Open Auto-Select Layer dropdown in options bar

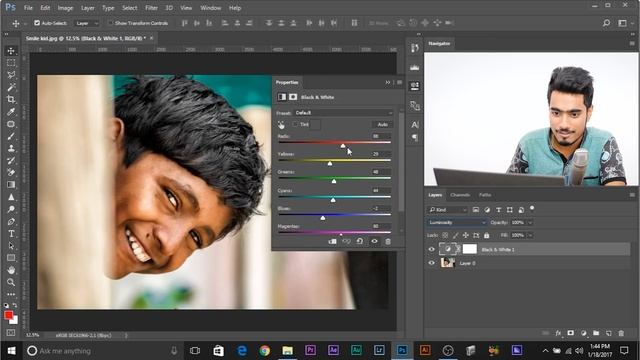click(x=87, y=23)
